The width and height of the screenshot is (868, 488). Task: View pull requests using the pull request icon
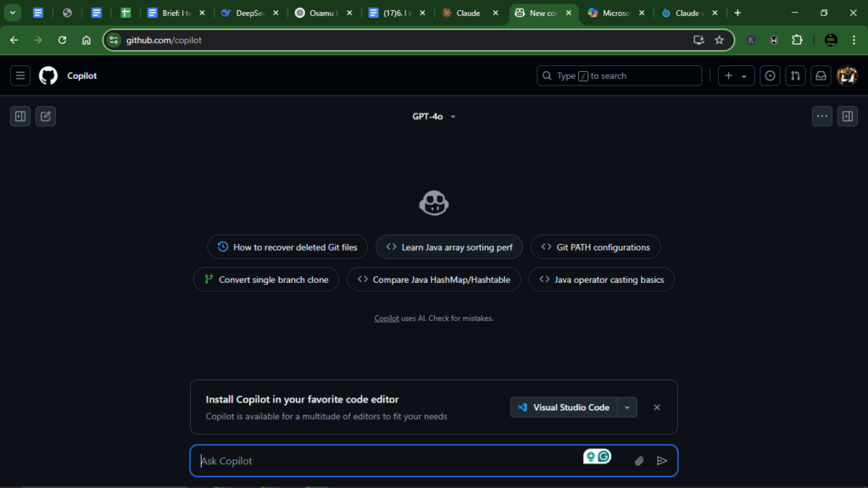(x=795, y=75)
